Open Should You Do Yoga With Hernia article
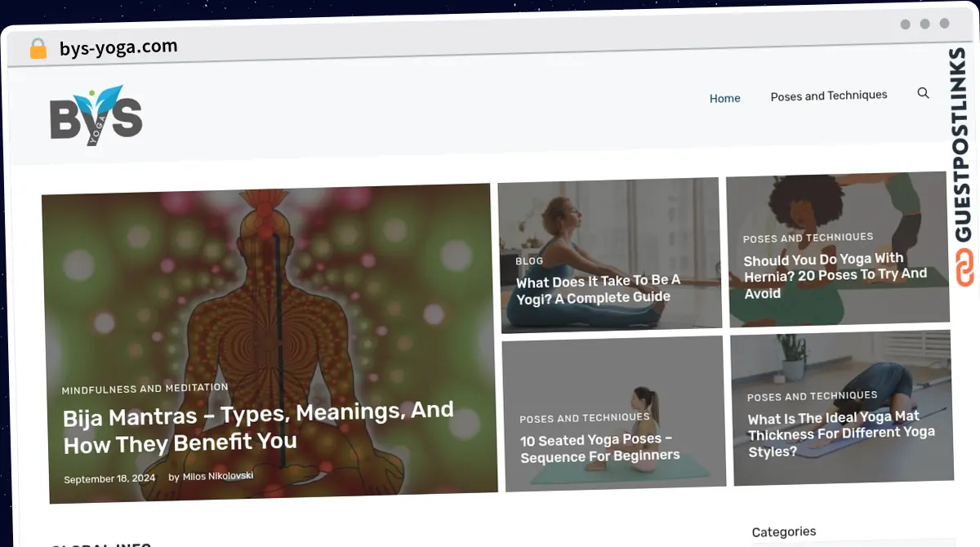This screenshot has height=547, width=980. coord(835,275)
